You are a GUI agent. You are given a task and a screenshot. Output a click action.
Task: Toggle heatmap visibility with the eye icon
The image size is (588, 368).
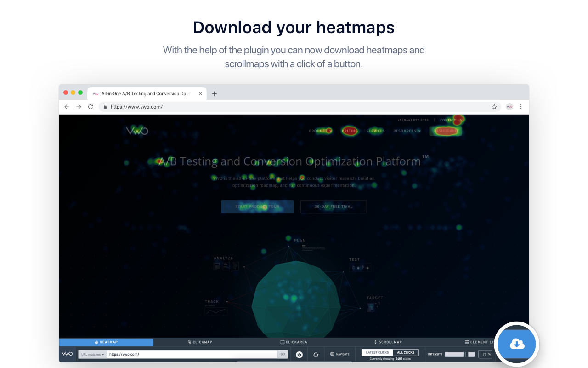click(x=299, y=354)
